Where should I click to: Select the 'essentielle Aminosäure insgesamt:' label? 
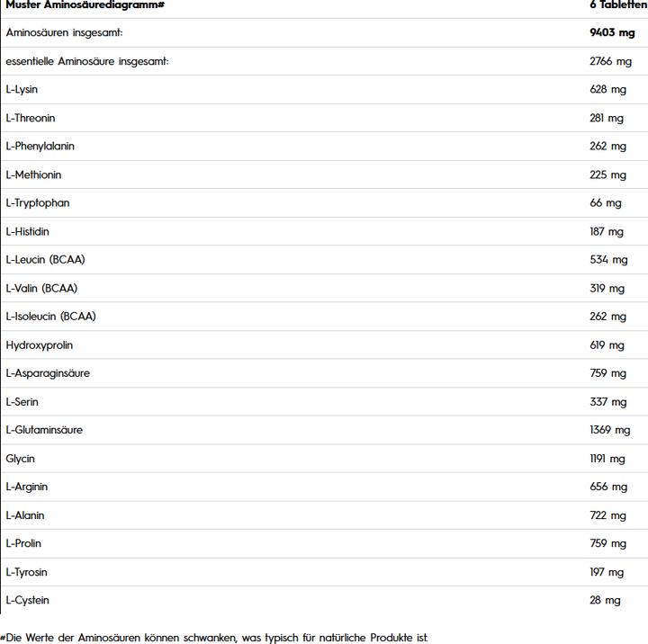87,61
